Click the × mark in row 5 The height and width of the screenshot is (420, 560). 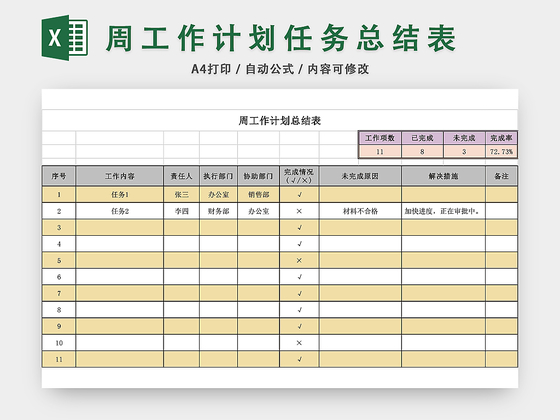pos(299,260)
